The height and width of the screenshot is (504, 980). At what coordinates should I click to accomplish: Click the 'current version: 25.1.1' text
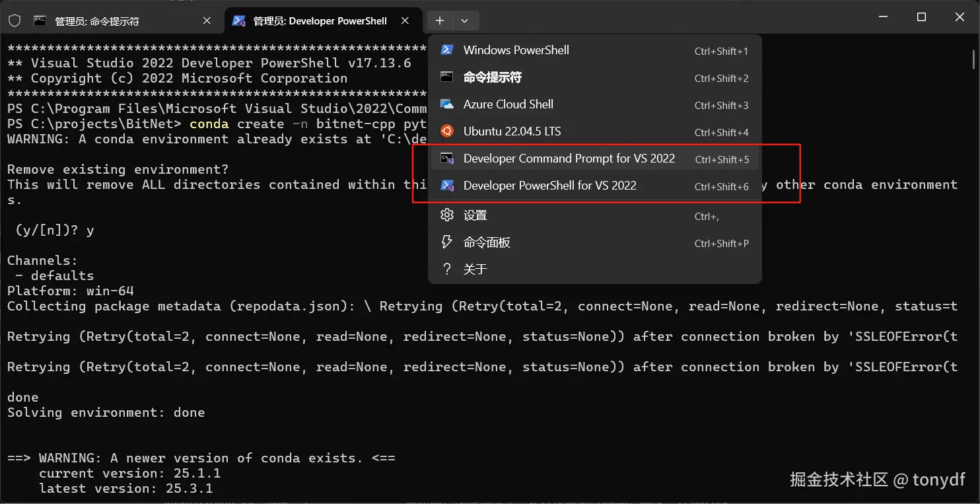130,473
